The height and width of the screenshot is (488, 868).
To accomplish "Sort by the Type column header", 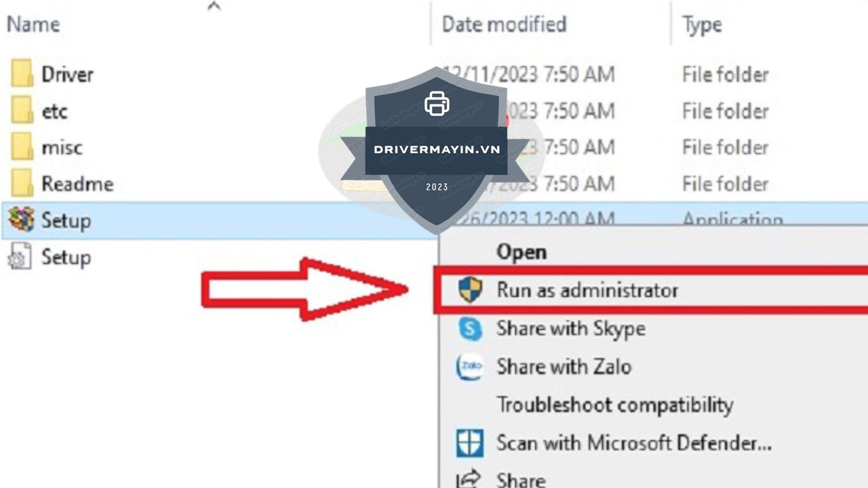I will point(703,24).
